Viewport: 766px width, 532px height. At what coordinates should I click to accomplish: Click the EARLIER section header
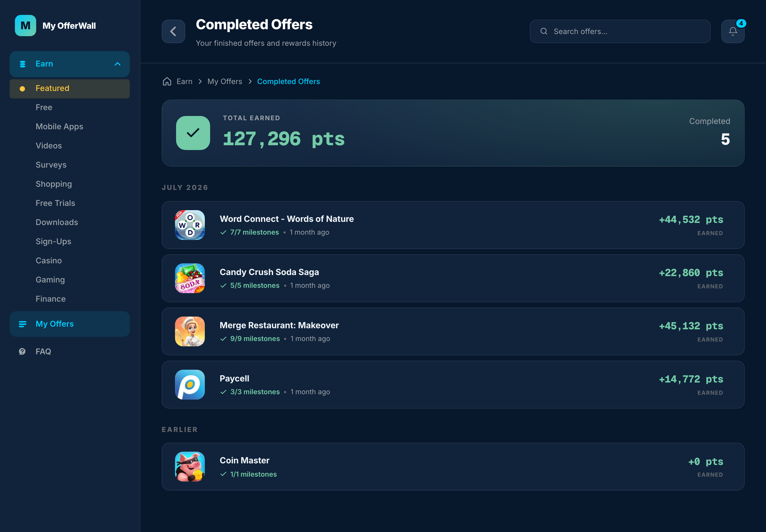(x=180, y=430)
